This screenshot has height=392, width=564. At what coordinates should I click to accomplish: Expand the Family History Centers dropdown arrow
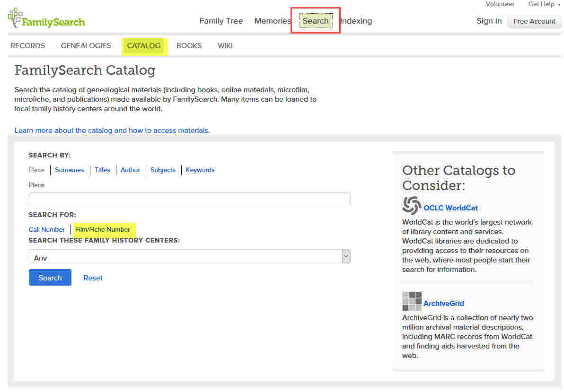tap(346, 256)
